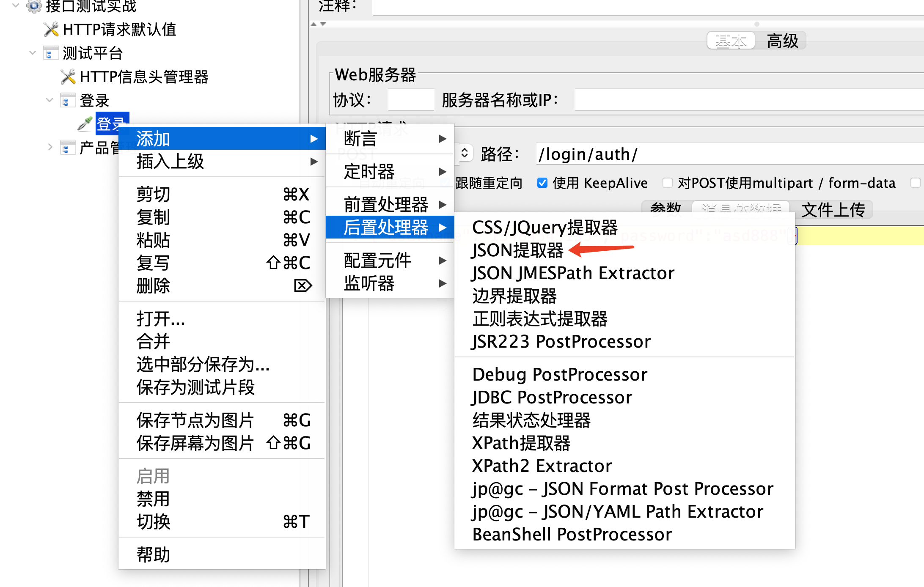Collapse the 测试平台 tree node
The image size is (924, 587).
33,53
